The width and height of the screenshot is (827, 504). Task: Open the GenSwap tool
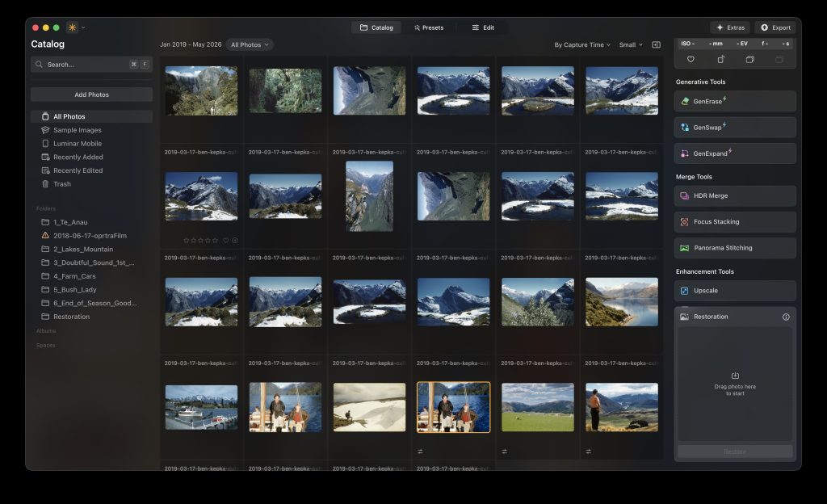[x=735, y=128]
